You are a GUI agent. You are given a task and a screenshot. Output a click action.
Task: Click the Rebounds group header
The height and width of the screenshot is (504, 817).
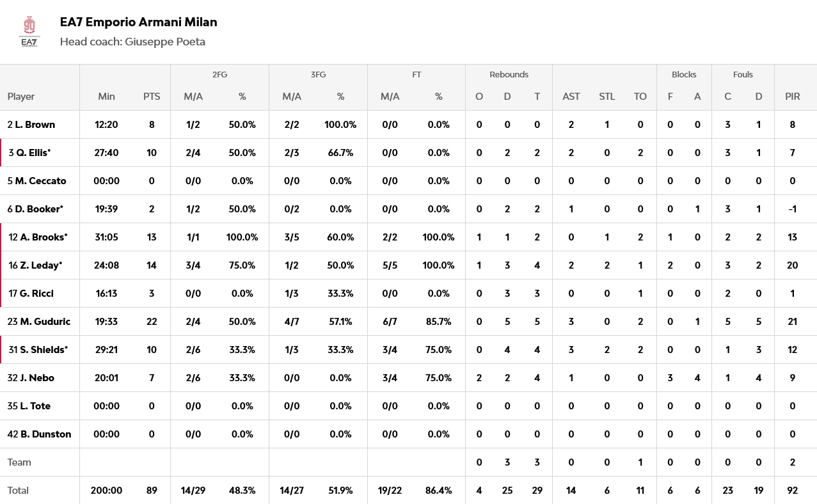(x=509, y=75)
